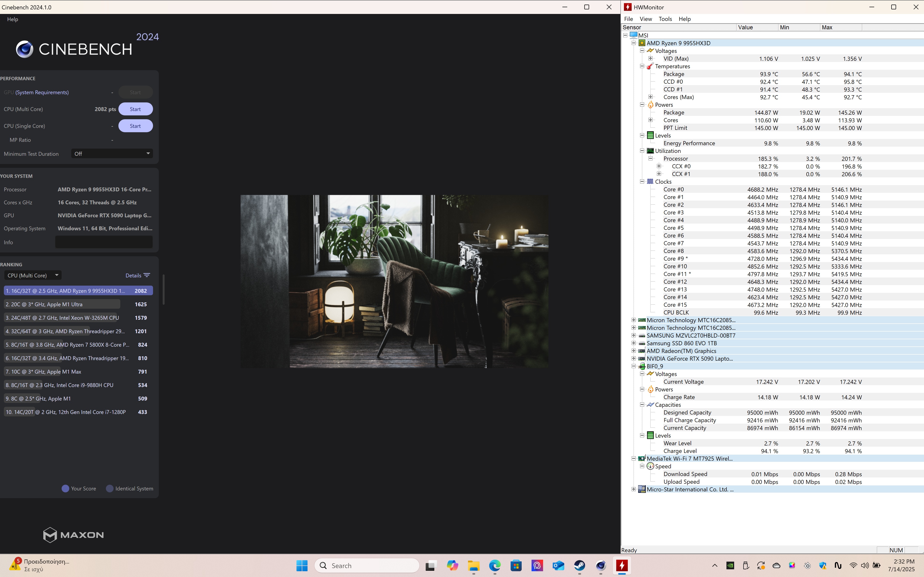Click the Steam icon in taskbar

[580, 565]
